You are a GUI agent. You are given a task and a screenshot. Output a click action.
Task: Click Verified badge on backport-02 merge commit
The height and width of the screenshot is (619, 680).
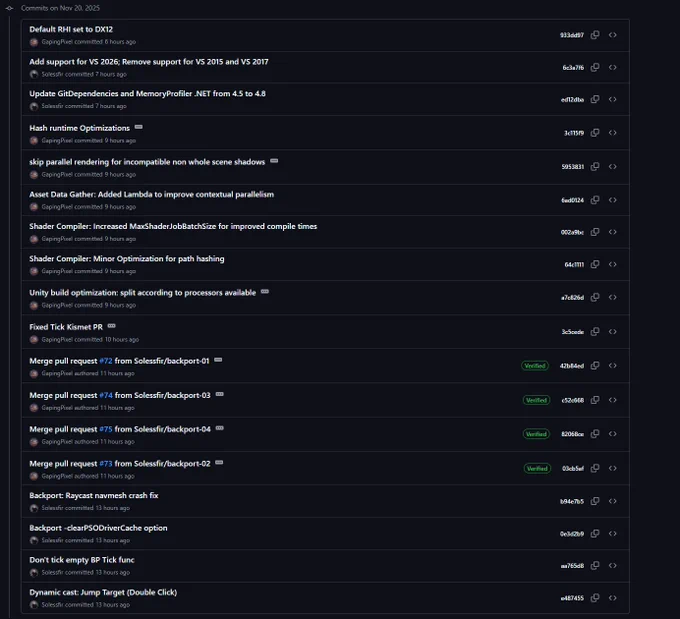coord(537,468)
